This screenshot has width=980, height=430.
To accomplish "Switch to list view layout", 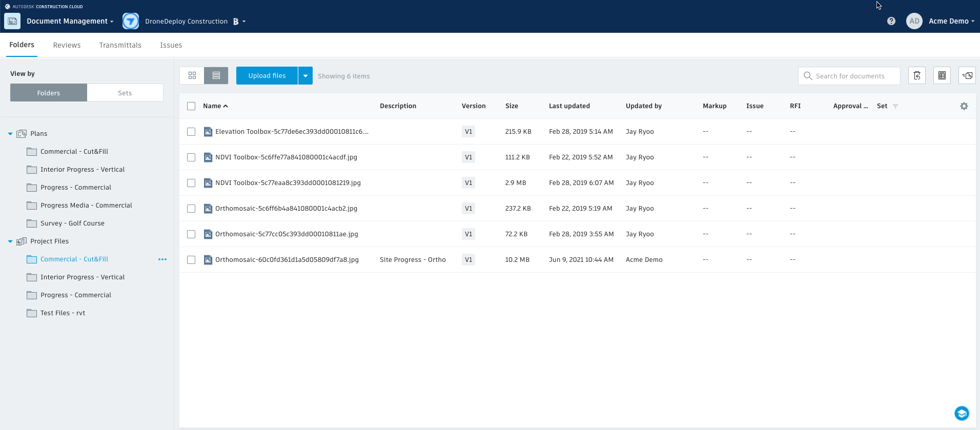I will [x=216, y=76].
